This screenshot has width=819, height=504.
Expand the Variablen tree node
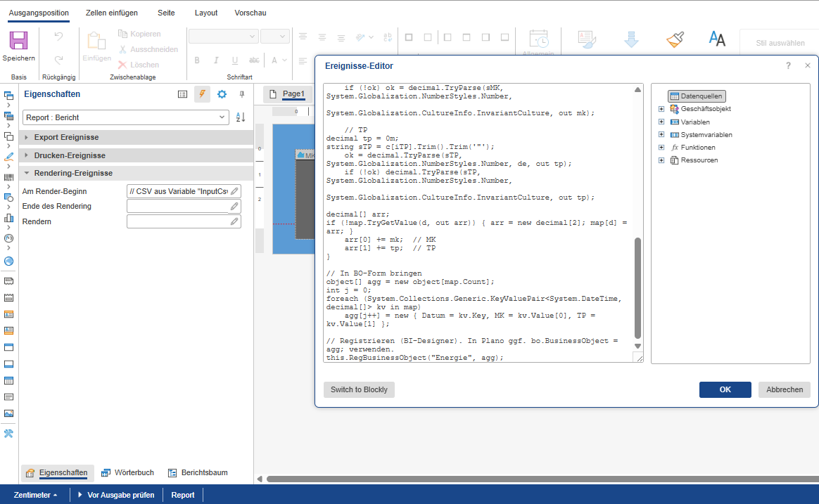(661, 122)
